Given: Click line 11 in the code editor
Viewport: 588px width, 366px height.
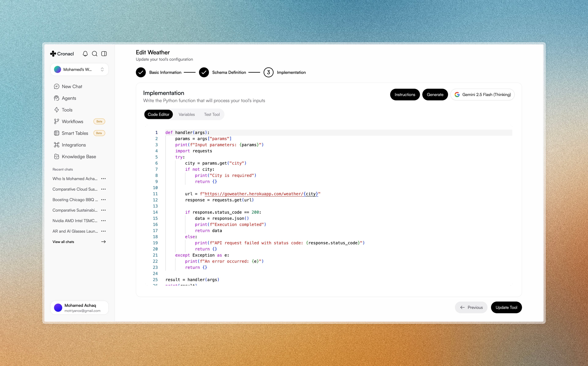Looking at the screenshot, I should click(x=252, y=194).
